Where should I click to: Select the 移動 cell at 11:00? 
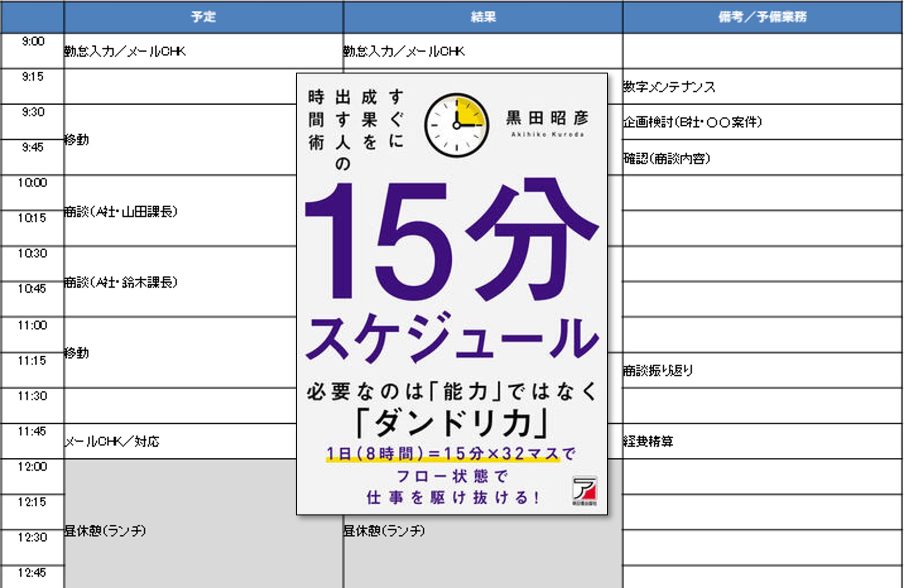[x=180, y=352]
